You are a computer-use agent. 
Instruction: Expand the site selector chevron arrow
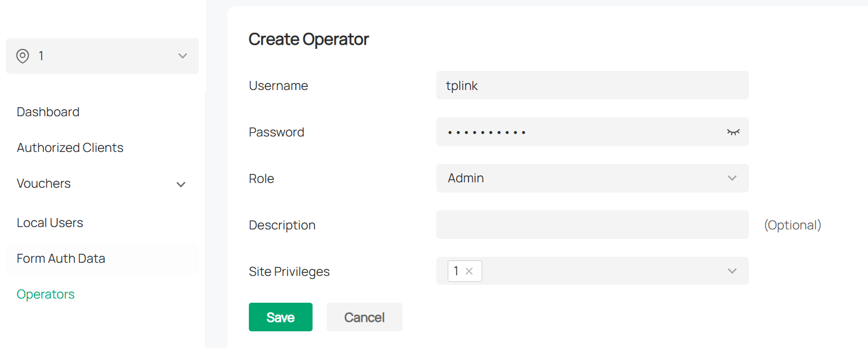click(x=183, y=56)
